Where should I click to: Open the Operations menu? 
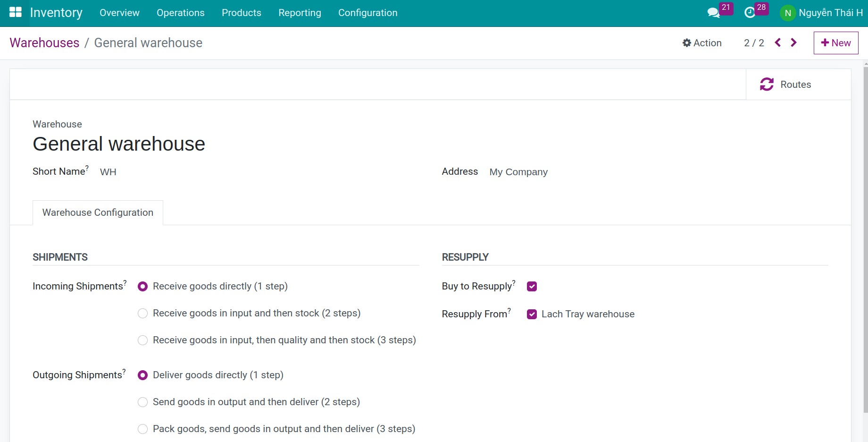pos(180,13)
